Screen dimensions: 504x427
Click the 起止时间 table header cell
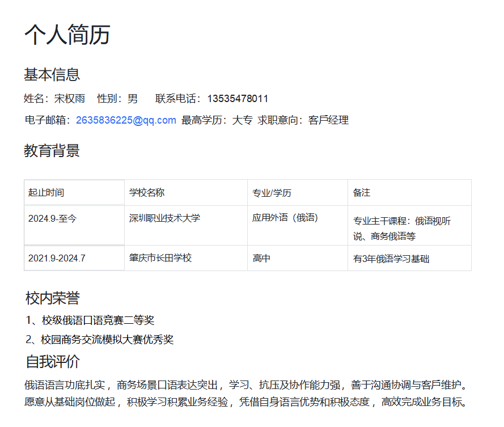pyautogui.click(x=74, y=192)
